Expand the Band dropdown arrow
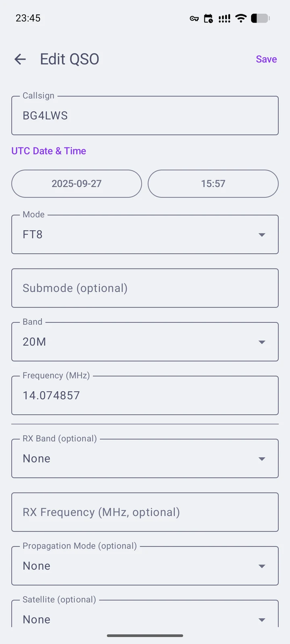 (262, 342)
